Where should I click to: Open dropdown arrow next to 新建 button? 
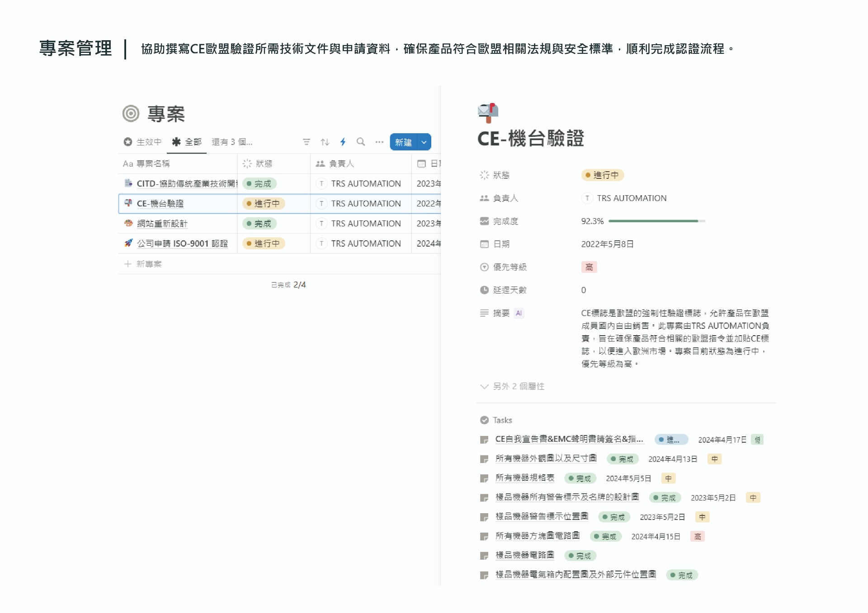(424, 142)
